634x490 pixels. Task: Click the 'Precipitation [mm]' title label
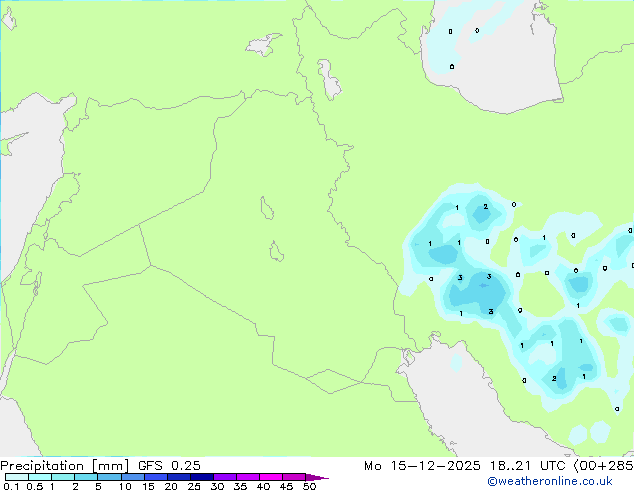click(65, 466)
